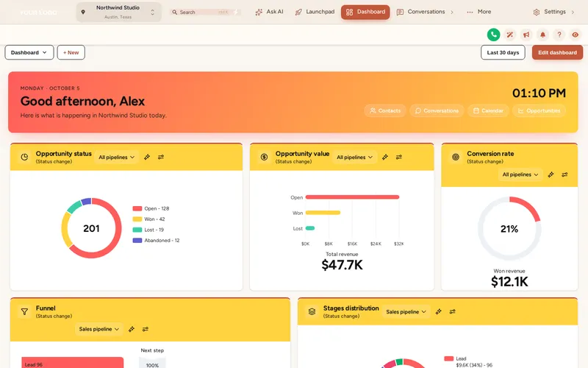Select the Dashboard tab in navigation
This screenshot has width=588, height=368.
coord(365,12)
